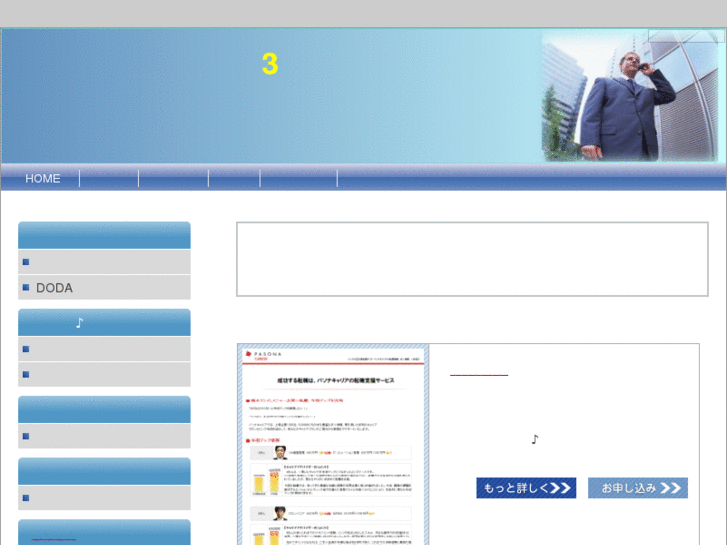Image resolution: width=727 pixels, height=545 pixels.
Task: Click the music note in the PASONA description panel
Action: click(x=535, y=439)
